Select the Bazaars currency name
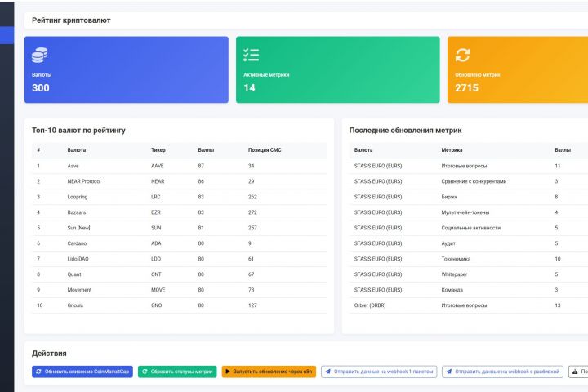This screenshot has width=588, height=392. 77,212
